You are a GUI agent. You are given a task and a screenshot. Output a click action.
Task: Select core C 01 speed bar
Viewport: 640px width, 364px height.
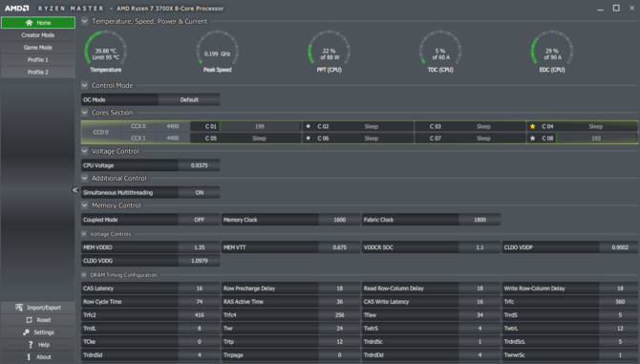(260, 126)
